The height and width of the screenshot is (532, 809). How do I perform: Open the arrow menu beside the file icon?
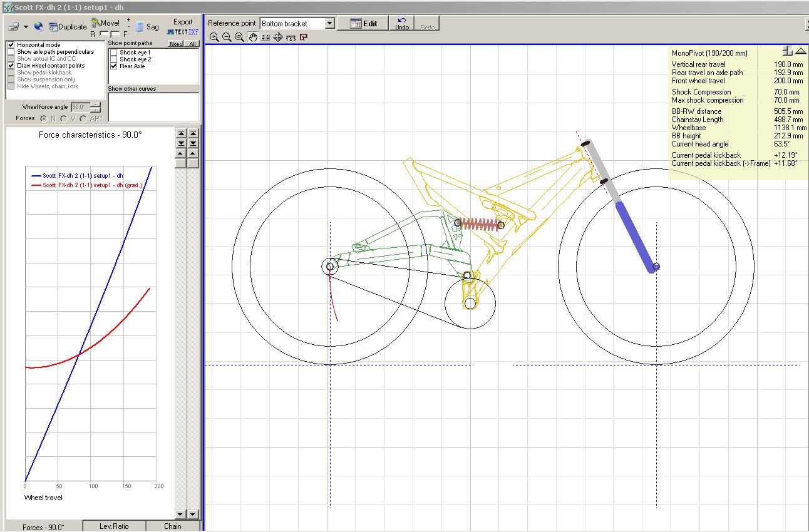[26, 27]
